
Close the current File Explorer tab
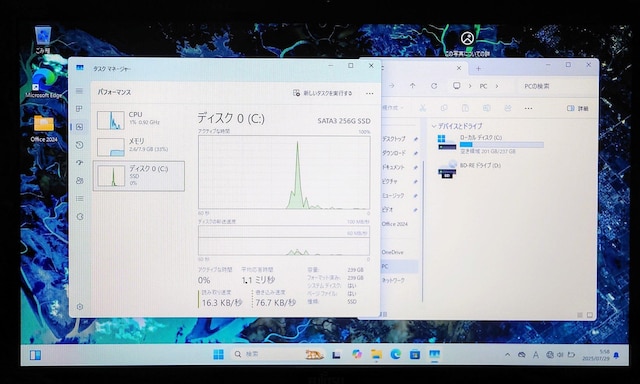(x=459, y=68)
